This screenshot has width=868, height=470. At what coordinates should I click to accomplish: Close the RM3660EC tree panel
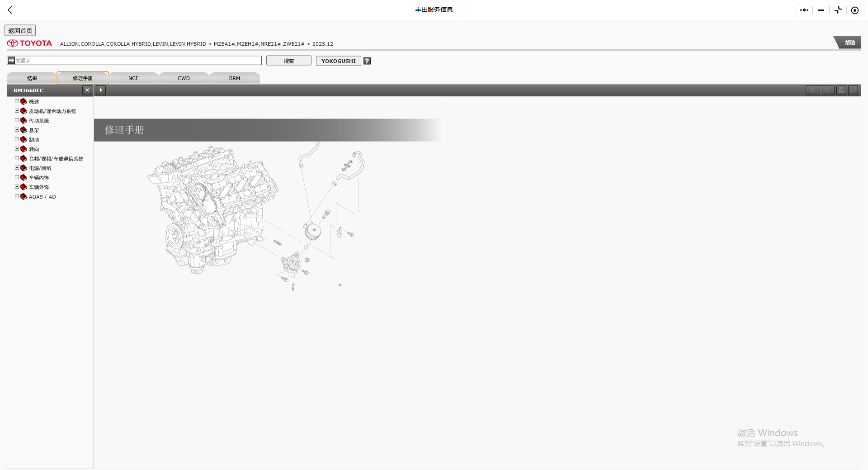tap(87, 90)
